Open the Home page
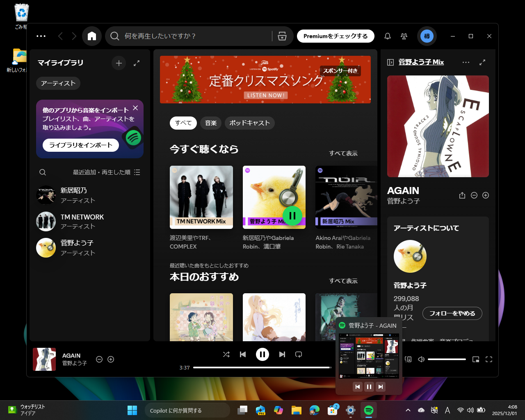525x420 pixels. coord(92,36)
